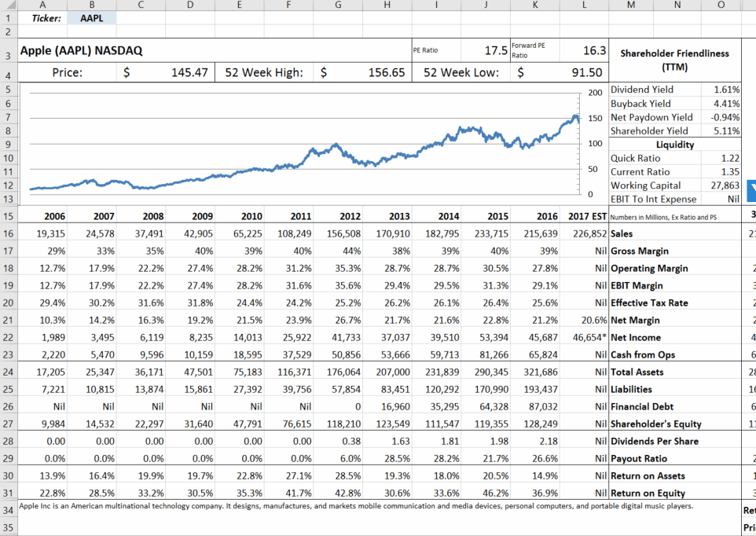Click the 'EBIT To Int Expense' label
The height and width of the screenshot is (536, 756).
coord(653,199)
